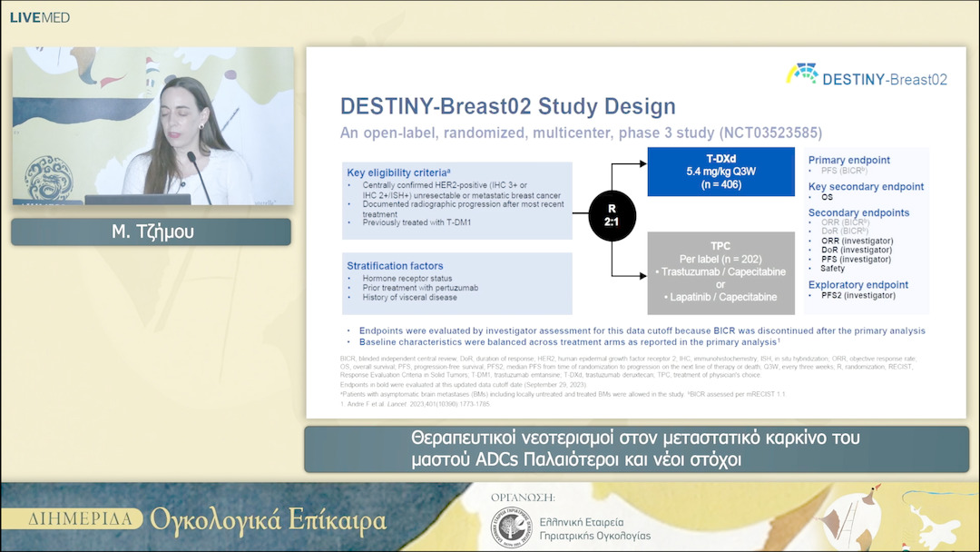
Task: Click the Key eligibility criteria panel
Action: coord(457,200)
